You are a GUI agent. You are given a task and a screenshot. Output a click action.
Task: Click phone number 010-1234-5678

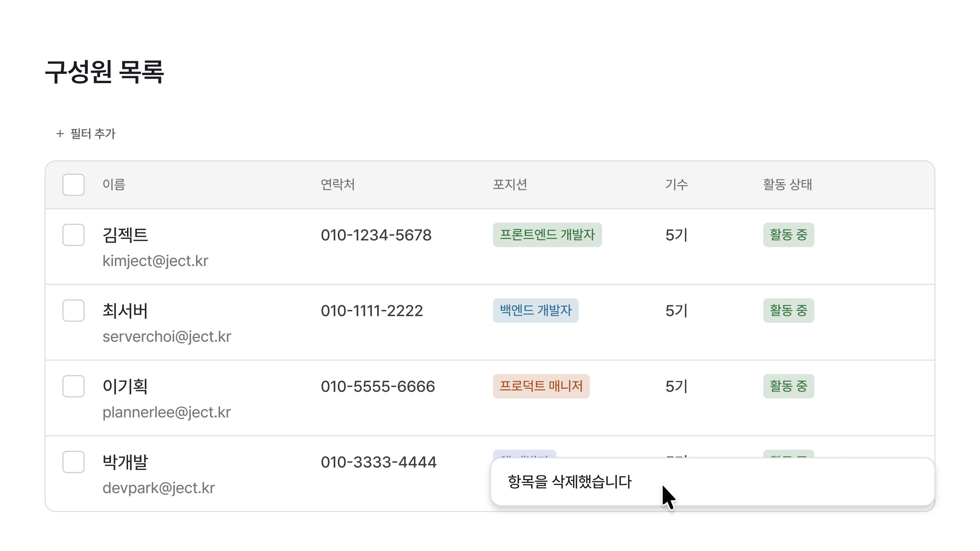(x=376, y=235)
